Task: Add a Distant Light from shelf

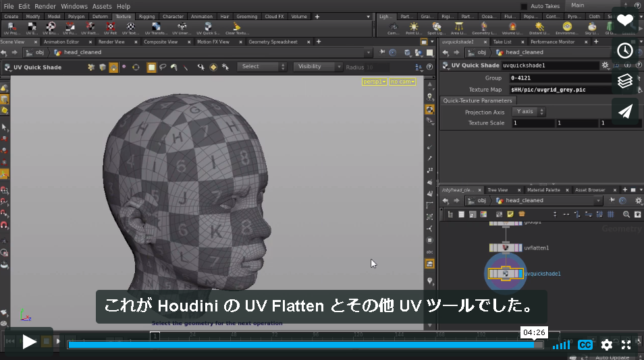Action: click(539, 29)
